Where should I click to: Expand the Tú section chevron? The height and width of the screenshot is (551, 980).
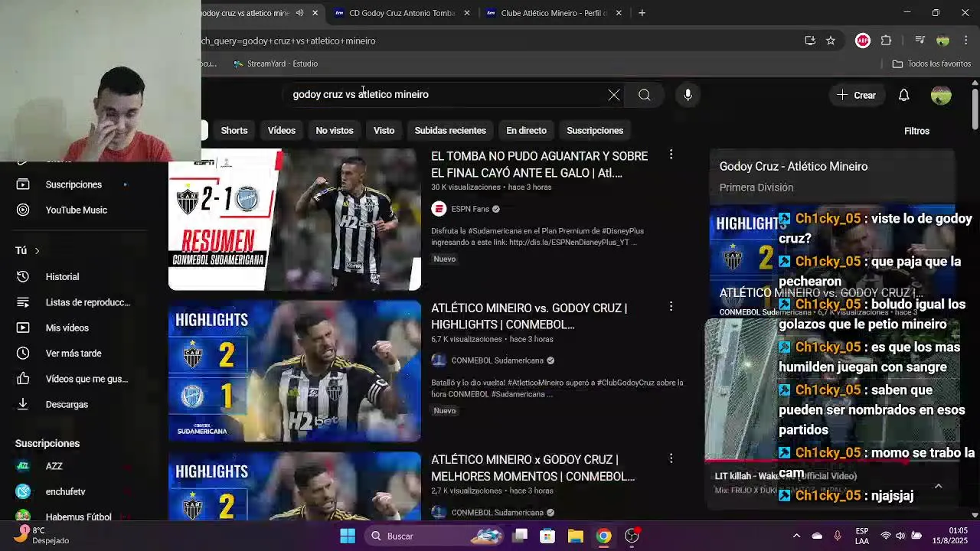click(37, 251)
